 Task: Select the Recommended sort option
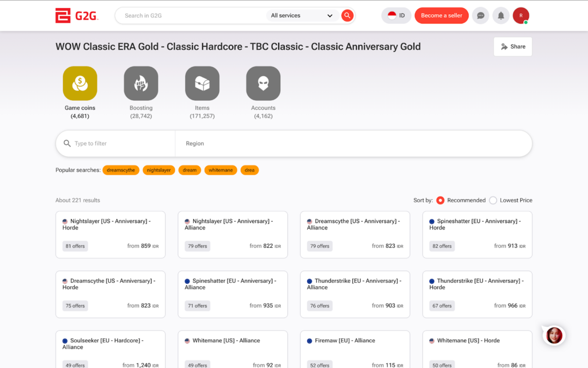point(440,200)
